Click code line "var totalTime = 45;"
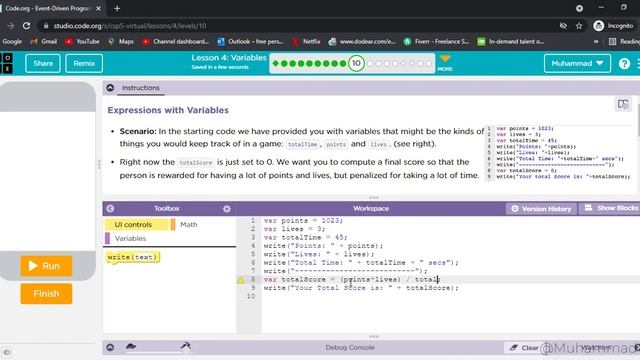Screen dimensions: 640x360 [x=305, y=237]
